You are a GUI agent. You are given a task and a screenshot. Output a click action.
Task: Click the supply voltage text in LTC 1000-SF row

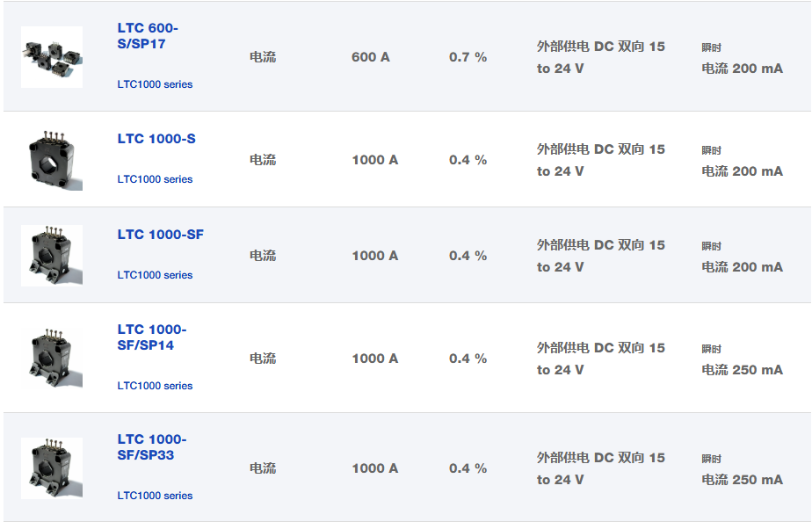click(600, 256)
